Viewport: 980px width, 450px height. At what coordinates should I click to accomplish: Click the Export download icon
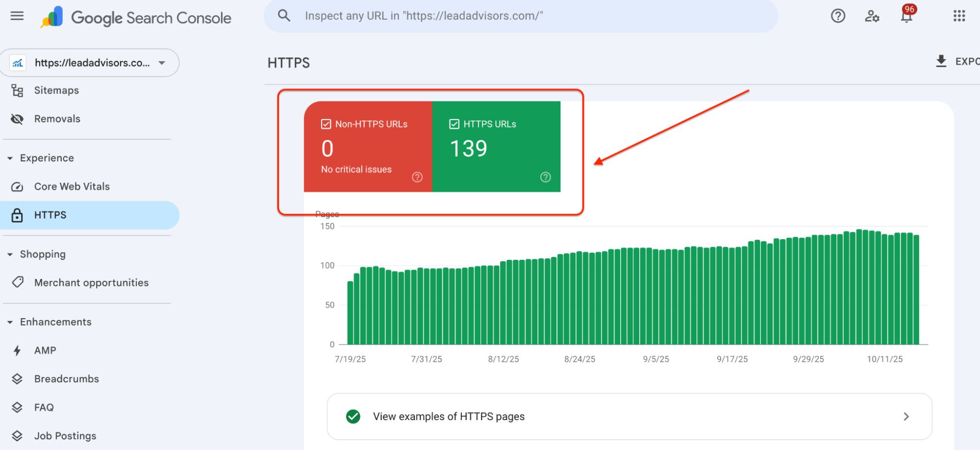coord(941,61)
